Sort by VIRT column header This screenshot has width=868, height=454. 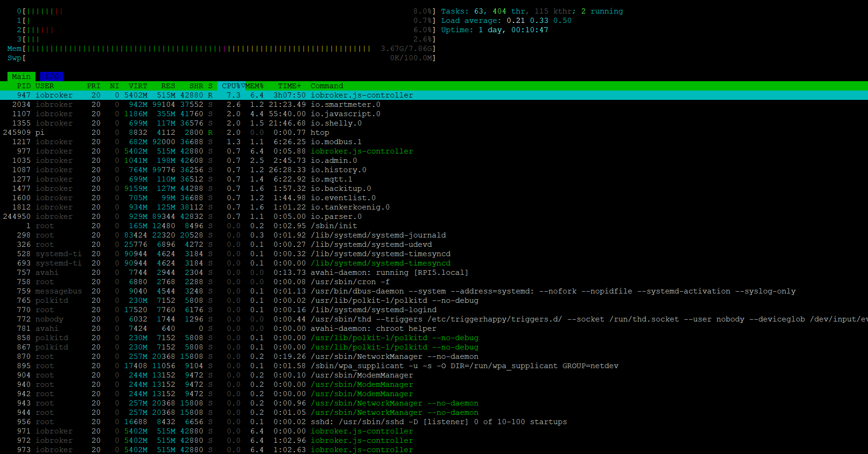click(138, 86)
